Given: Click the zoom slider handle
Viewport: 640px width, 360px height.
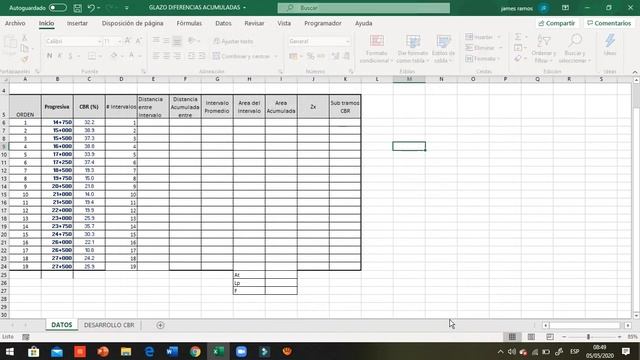Looking at the screenshot, I should click(588, 337).
